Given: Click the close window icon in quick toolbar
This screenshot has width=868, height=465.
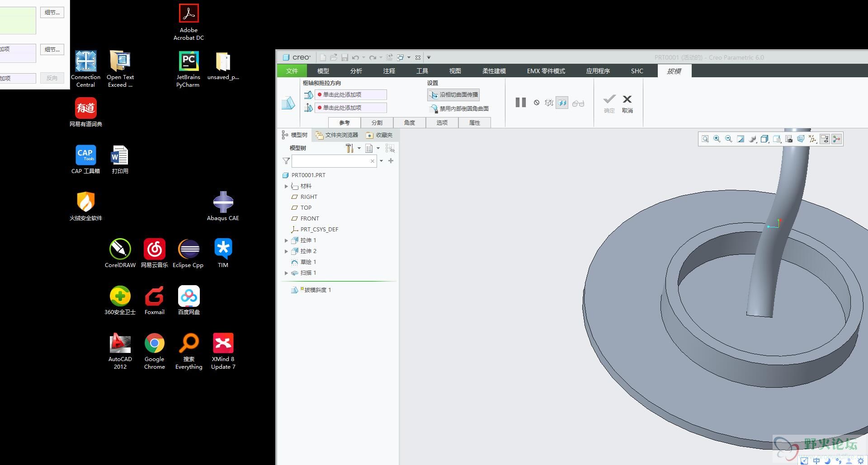Looking at the screenshot, I should (418, 57).
